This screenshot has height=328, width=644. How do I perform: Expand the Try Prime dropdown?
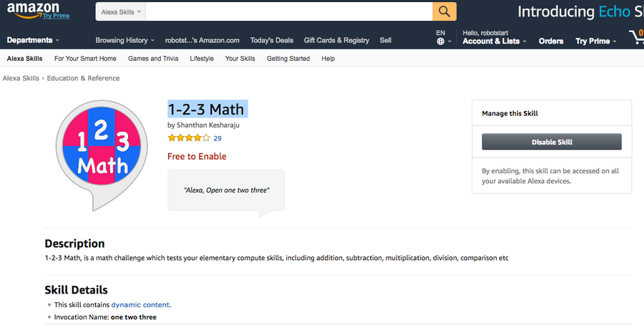click(596, 42)
